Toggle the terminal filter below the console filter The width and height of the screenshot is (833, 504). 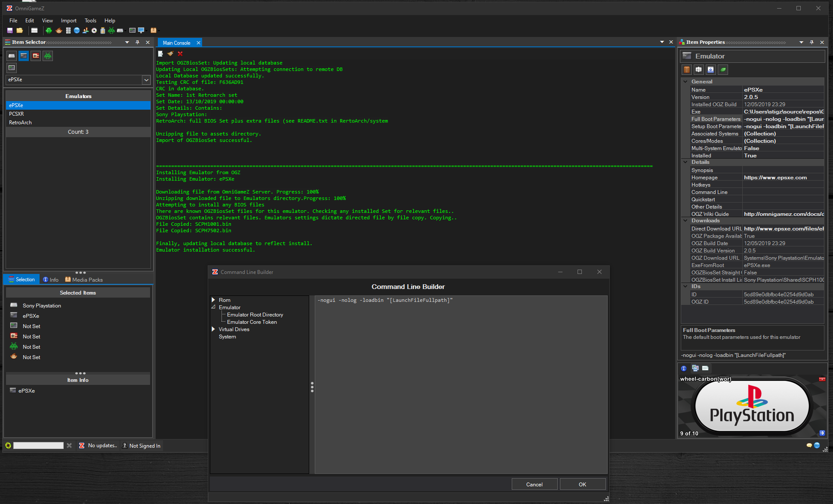click(12, 68)
